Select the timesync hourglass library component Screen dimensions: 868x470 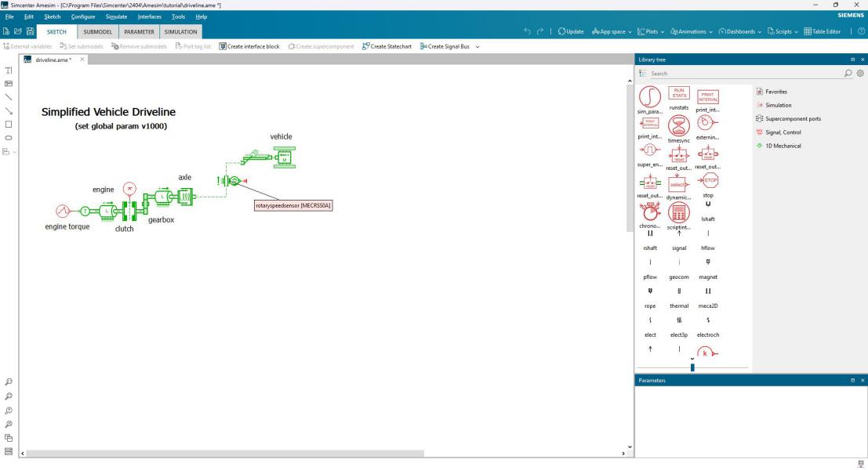(678, 123)
